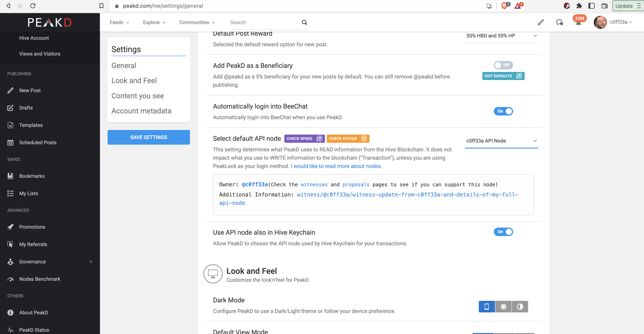Open the @c0ff33a owner link
644x334 pixels.
[x=255, y=185]
